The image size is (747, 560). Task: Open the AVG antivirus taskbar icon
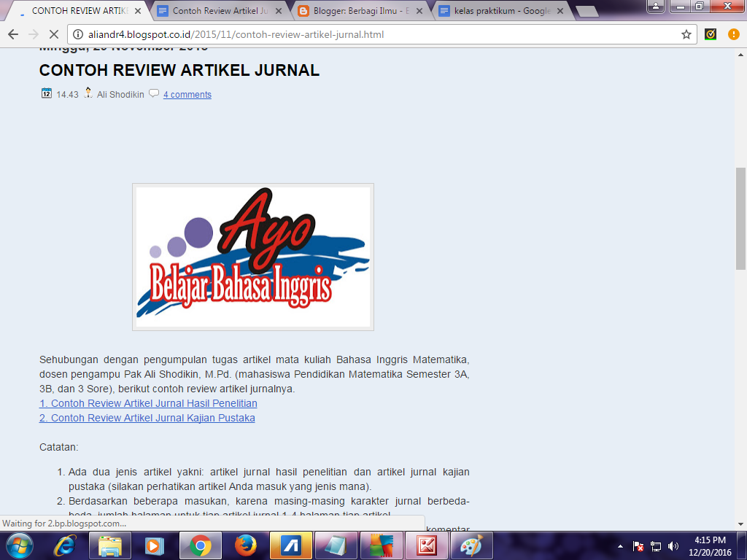pos(381,545)
